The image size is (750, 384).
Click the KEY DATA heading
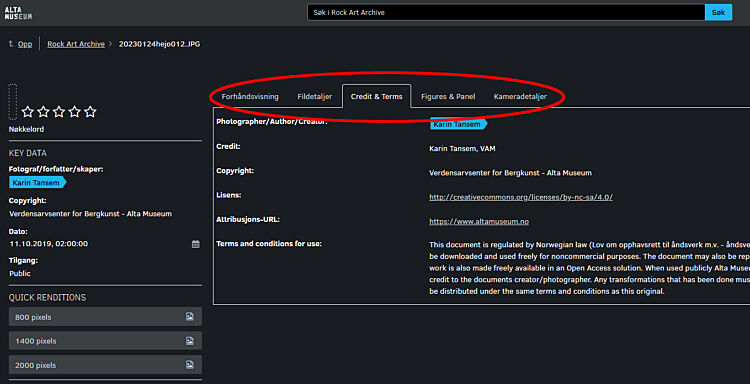click(x=28, y=154)
